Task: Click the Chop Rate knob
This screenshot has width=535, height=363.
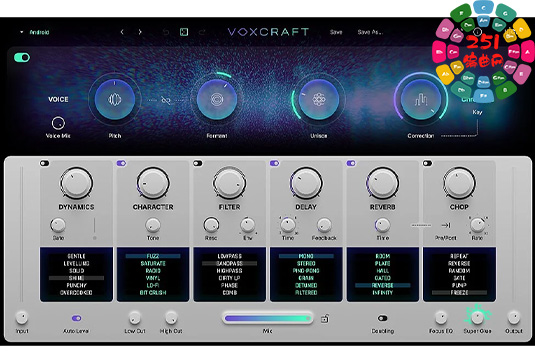Action: [477, 225]
